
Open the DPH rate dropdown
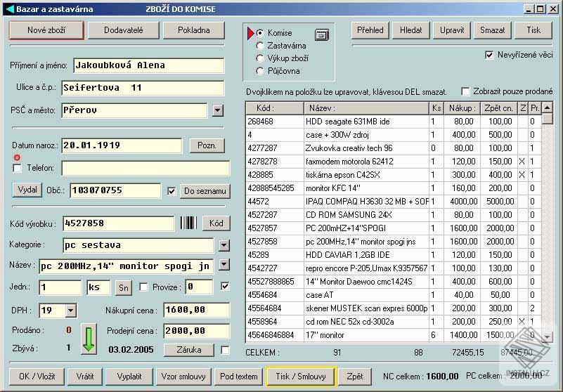(70, 310)
